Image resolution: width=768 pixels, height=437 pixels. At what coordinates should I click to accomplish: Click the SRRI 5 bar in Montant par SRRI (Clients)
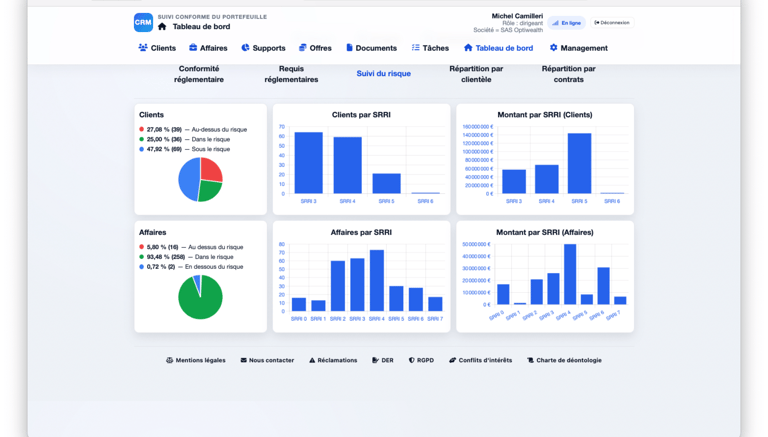pos(579,163)
